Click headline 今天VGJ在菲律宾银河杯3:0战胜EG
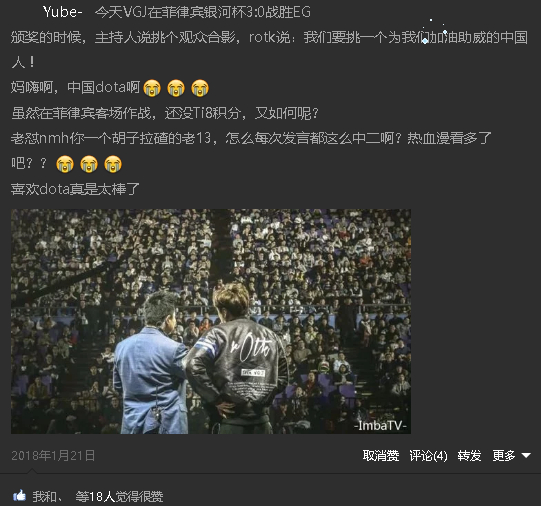Screen dimensions: 541x506 (x=203, y=12)
